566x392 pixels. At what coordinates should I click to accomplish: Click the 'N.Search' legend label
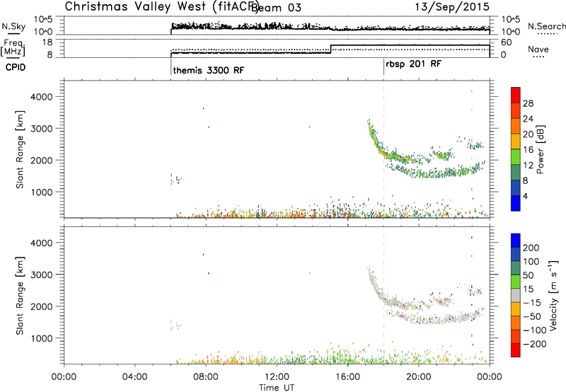tap(546, 26)
